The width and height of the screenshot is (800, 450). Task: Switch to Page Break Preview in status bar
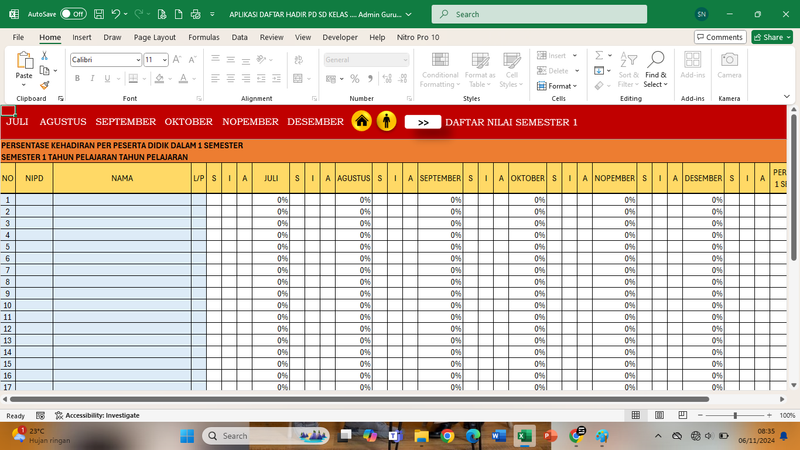pyautogui.click(x=683, y=415)
